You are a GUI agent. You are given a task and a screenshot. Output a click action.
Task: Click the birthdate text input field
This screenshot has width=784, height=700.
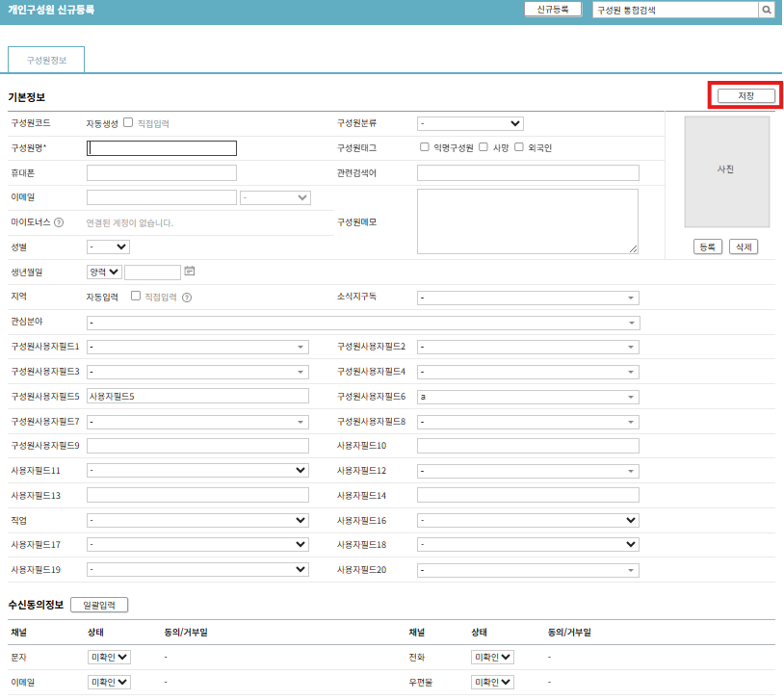(x=152, y=272)
